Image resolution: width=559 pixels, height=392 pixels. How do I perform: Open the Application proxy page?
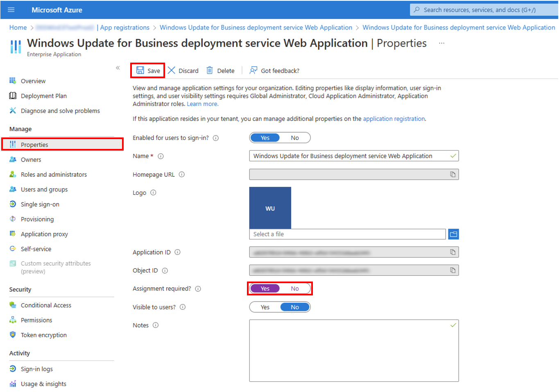(x=44, y=234)
